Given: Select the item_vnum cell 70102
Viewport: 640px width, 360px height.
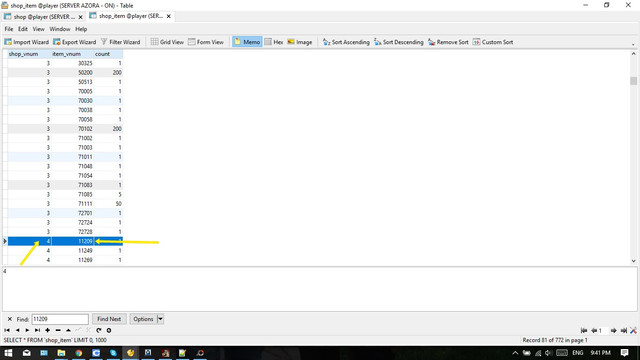Looking at the screenshot, I should (72, 129).
